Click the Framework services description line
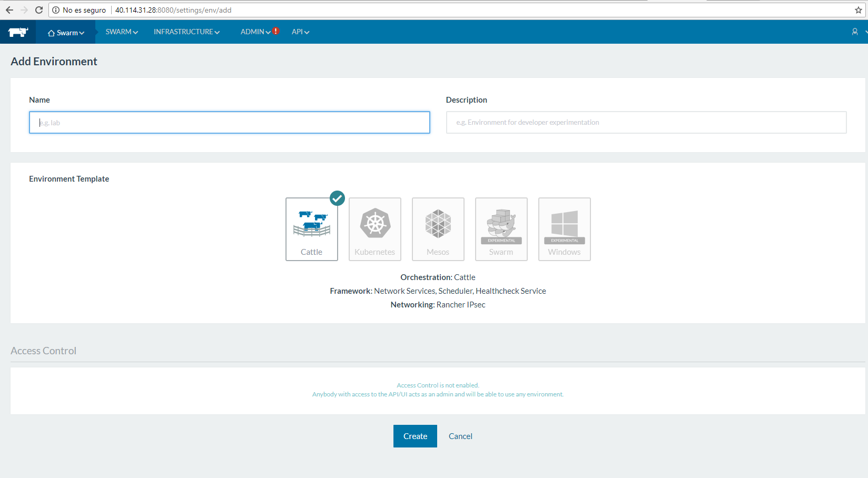 click(x=438, y=291)
